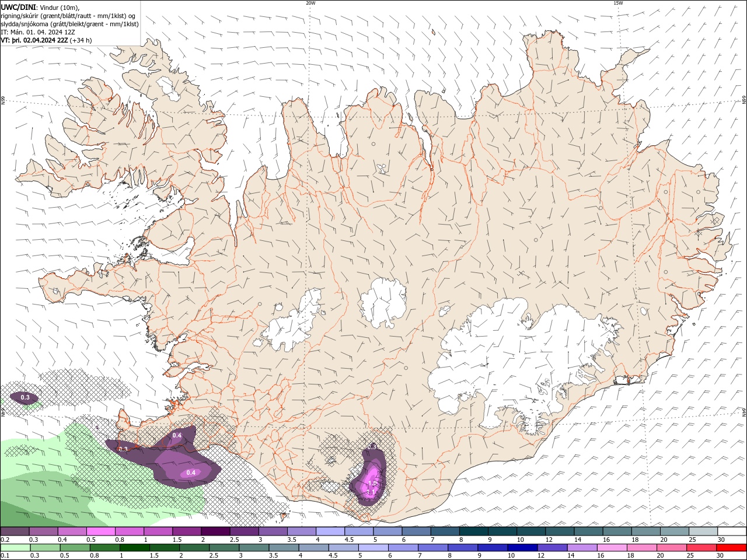Click the 'rigning/skúrir' rain legend description line
Screen dimensions: 747x560
(x=68, y=16)
